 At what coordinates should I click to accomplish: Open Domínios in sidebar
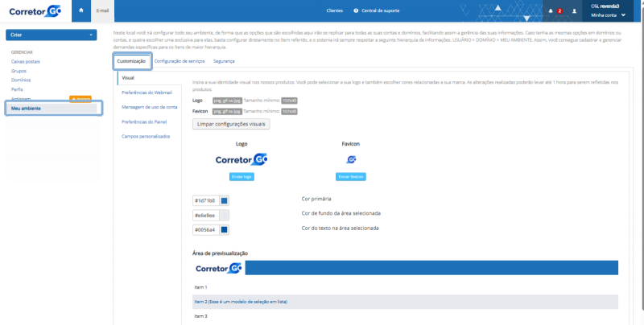coord(21,80)
